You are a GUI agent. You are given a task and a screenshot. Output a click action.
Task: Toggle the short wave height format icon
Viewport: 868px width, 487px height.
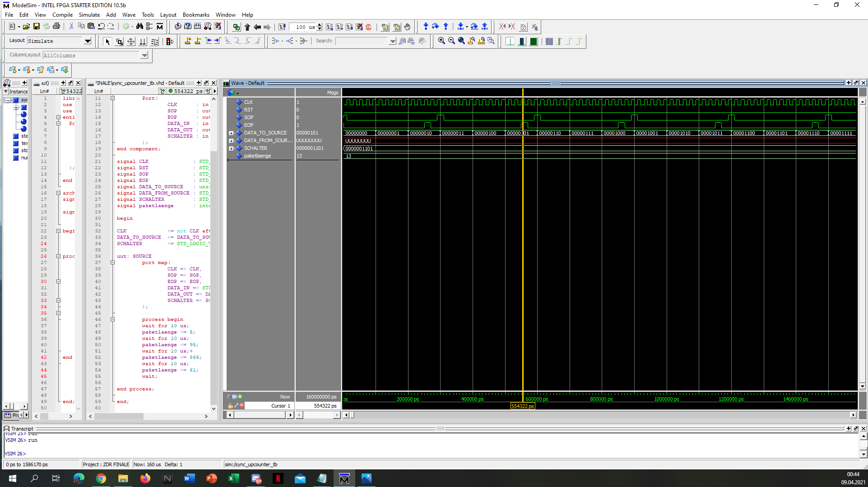coord(510,42)
